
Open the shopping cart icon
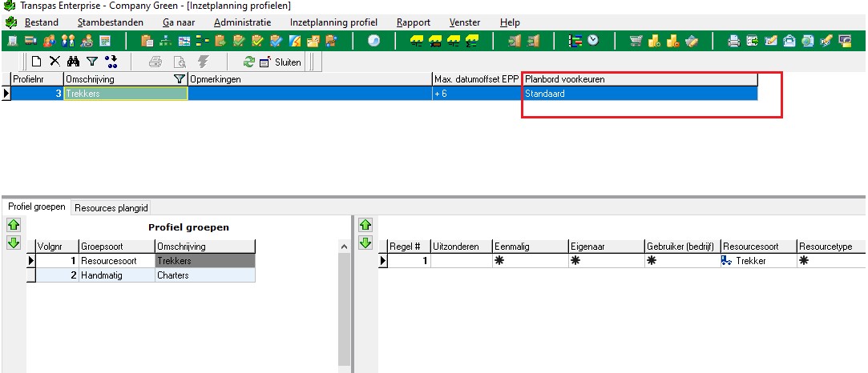tap(636, 41)
